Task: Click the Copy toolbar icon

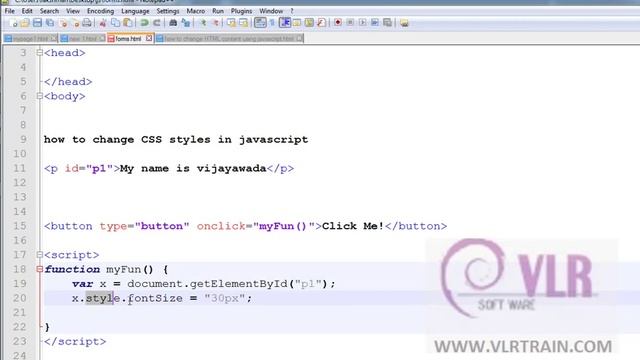Action: tap(116, 23)
